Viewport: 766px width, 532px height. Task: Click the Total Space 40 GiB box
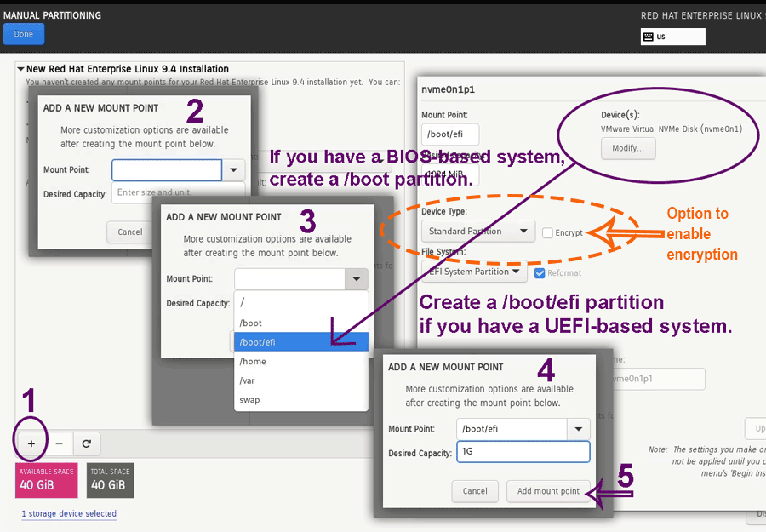coord(110,480)
